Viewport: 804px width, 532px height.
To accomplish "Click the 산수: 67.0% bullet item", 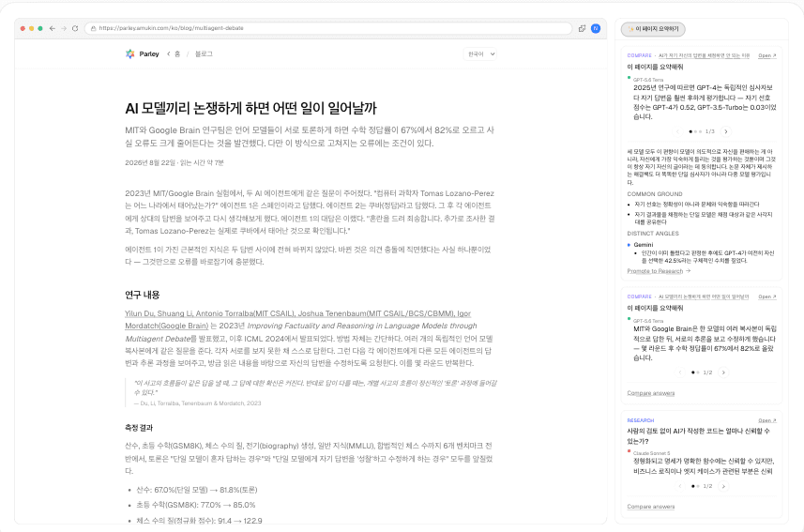I will 197,490.
